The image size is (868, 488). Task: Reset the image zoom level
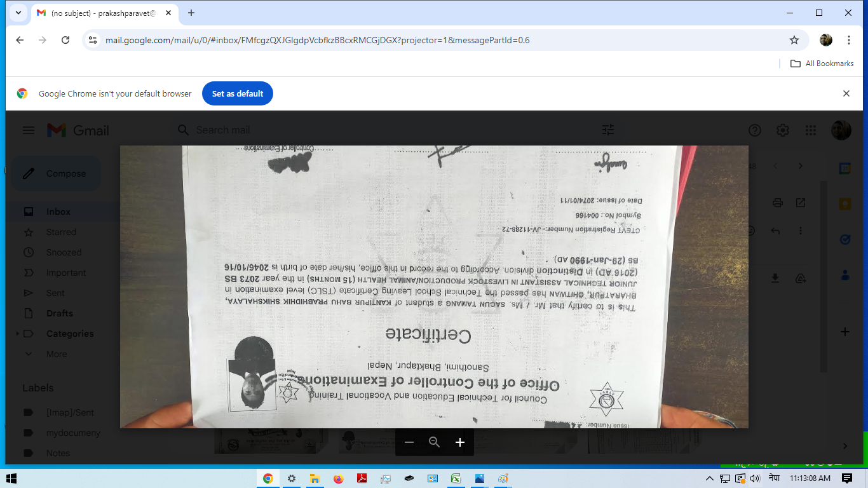tap(435, 442)
